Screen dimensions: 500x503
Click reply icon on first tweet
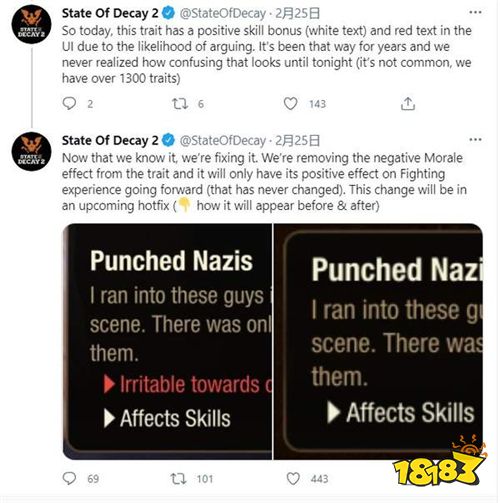[x=69, y=104]
